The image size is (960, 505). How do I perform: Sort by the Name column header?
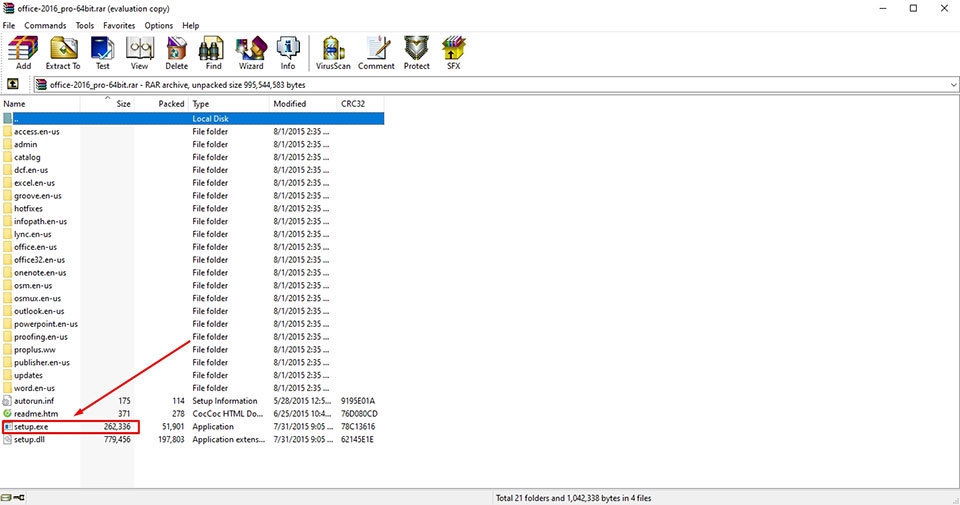coord(40,104)
